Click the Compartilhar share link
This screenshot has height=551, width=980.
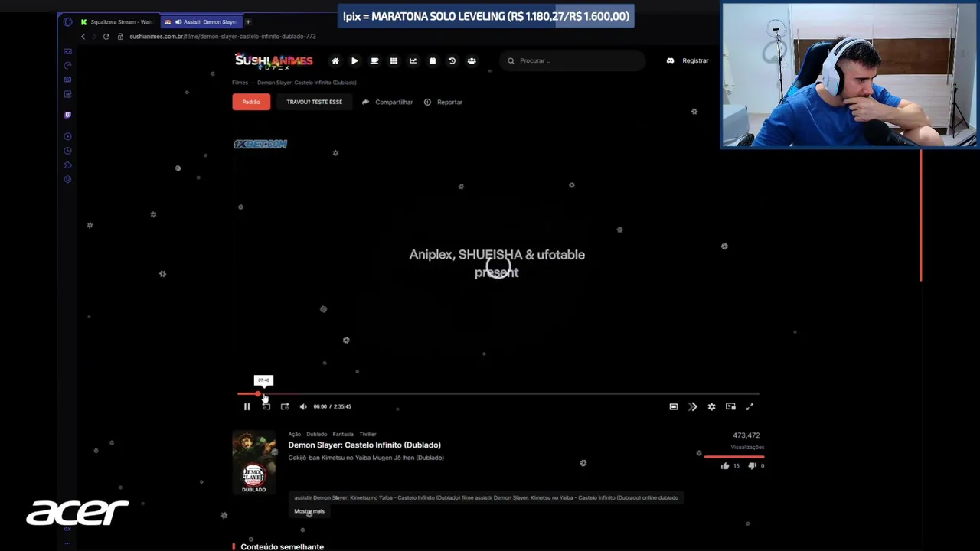(x=387, y=102)
